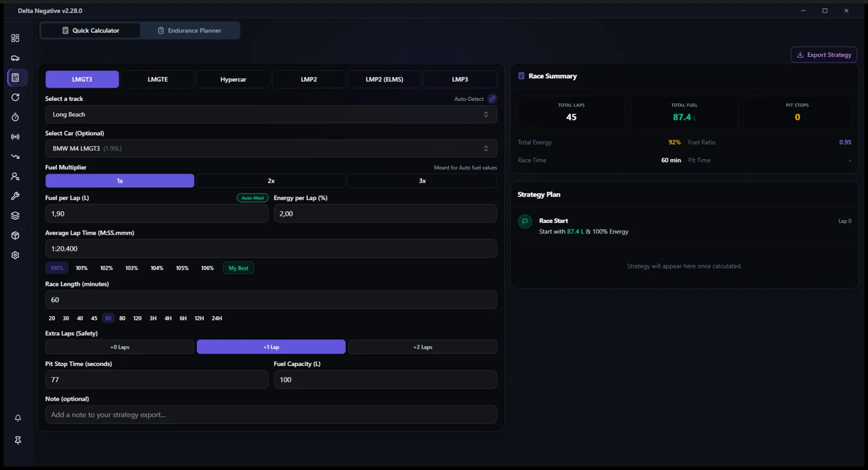Choose 104% lap time preset
868x470 pixels.
157,268
